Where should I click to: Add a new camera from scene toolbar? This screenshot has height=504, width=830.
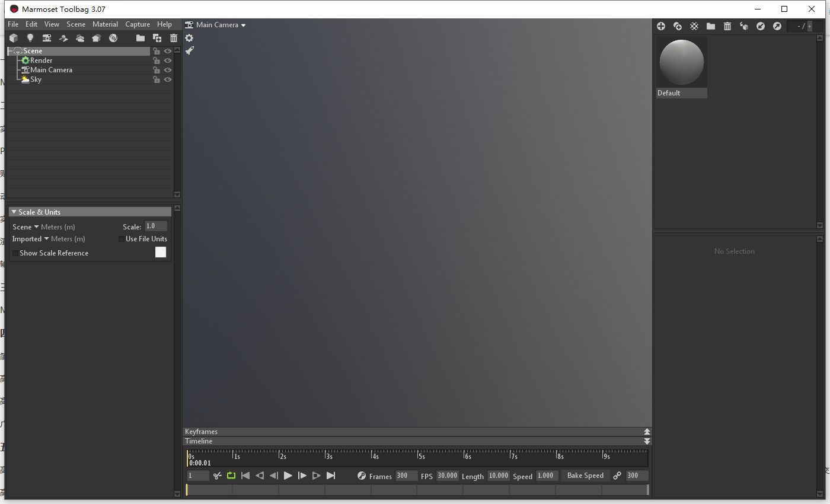click(x=47, y=38)
